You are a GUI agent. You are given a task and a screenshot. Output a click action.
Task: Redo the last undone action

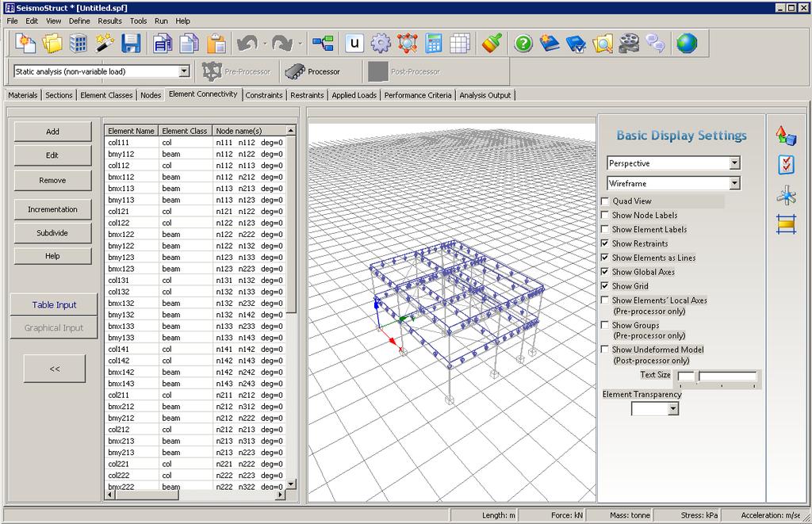[282, 43]
